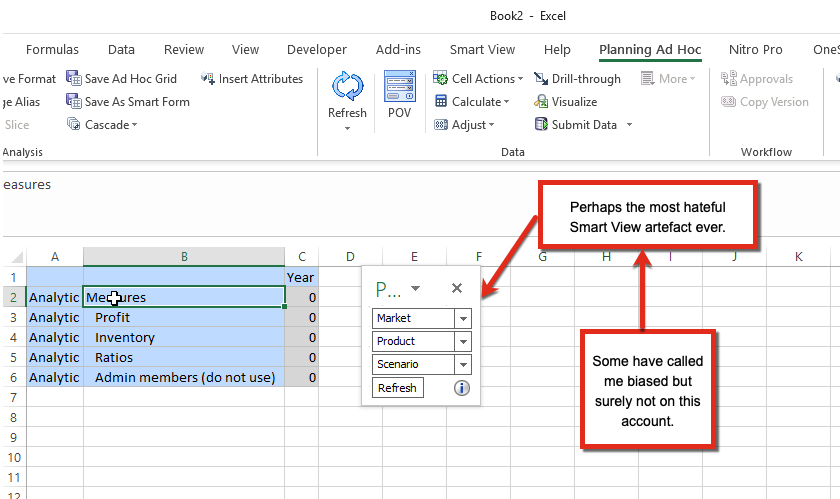Select row 7 header
The image size is (840, 499).
coord(13,398)
